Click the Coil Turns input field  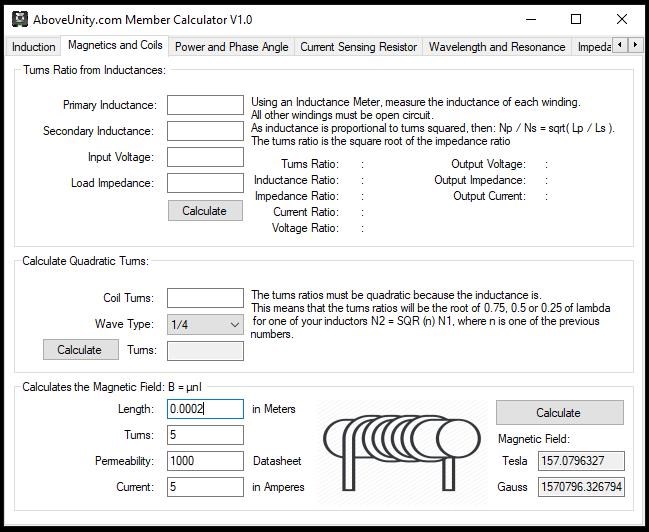click(x=205, y=298)
